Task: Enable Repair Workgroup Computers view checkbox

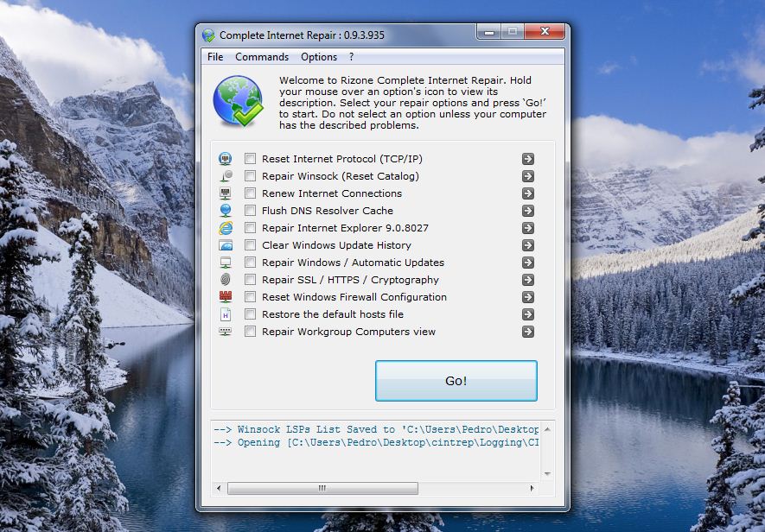Action: (x=251, y=332)
